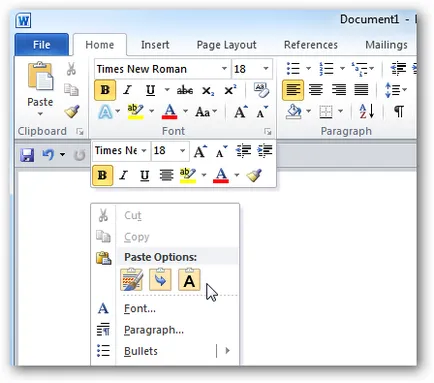Toggle Align Right in Paragraph group
This screenshot has width=434, height=383.
click(339, 89)
